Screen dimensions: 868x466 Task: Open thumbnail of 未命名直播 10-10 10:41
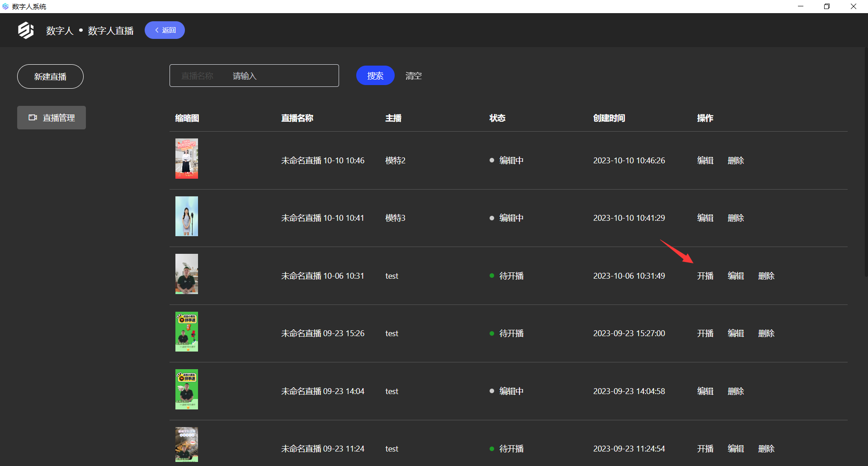tap(187, 216)
